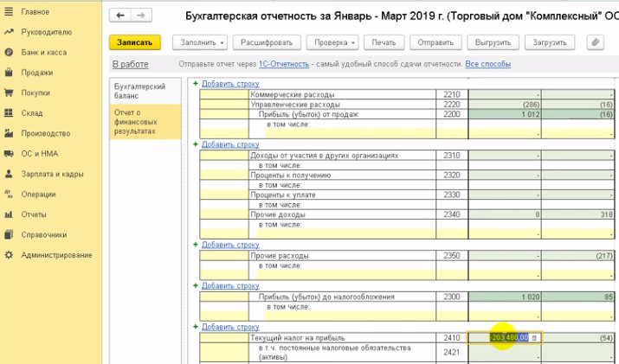Screen dimensions: 619x364
Task: Open the В работе status selector
Action: [x=130, y=64]
